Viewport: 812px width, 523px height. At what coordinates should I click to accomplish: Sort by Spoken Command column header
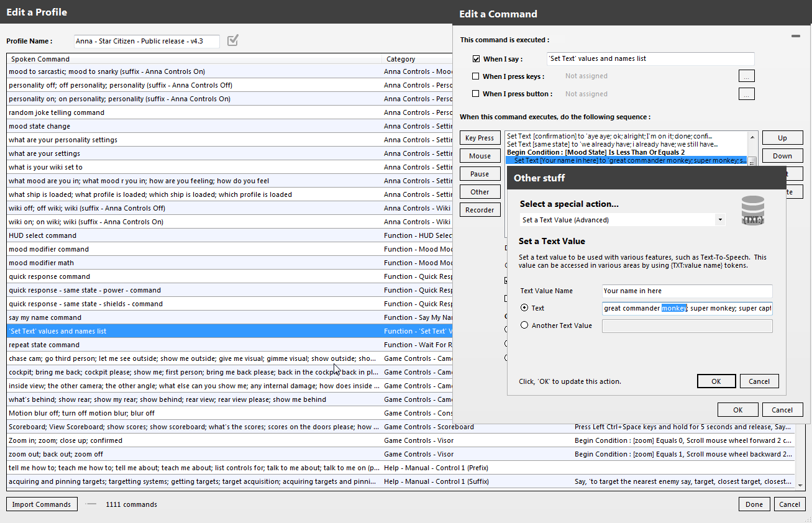194,59
